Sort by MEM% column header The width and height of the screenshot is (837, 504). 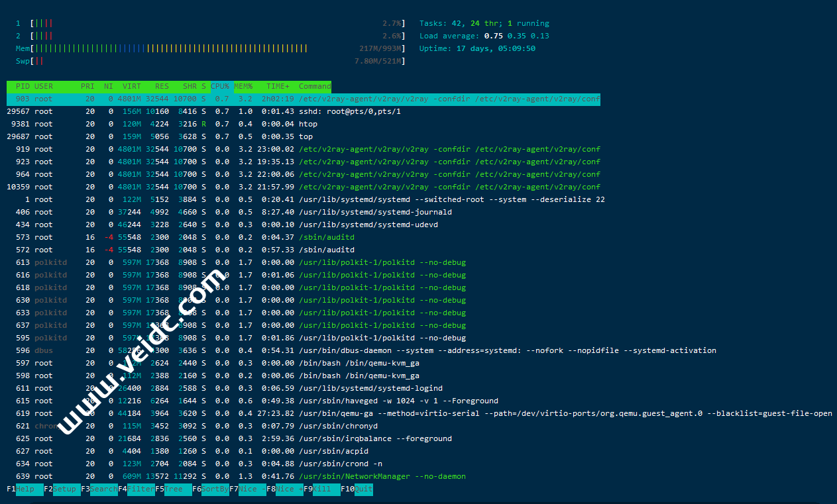[243, 86]
